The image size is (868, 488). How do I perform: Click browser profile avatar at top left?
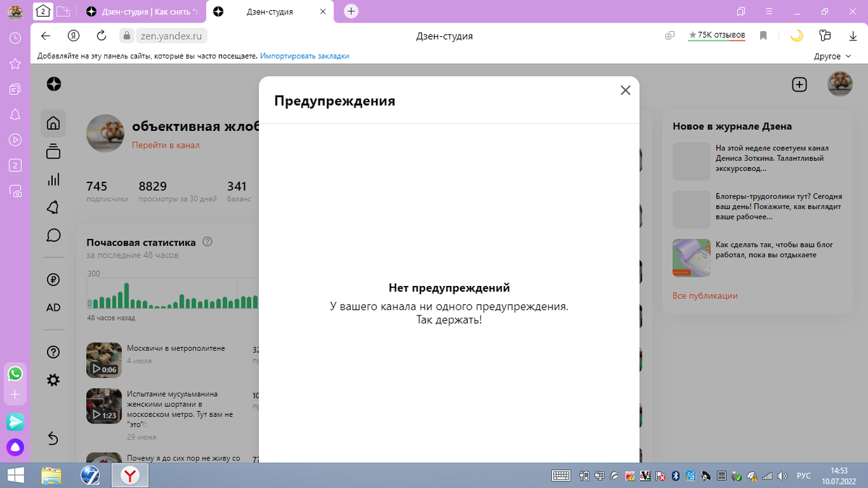14,12
